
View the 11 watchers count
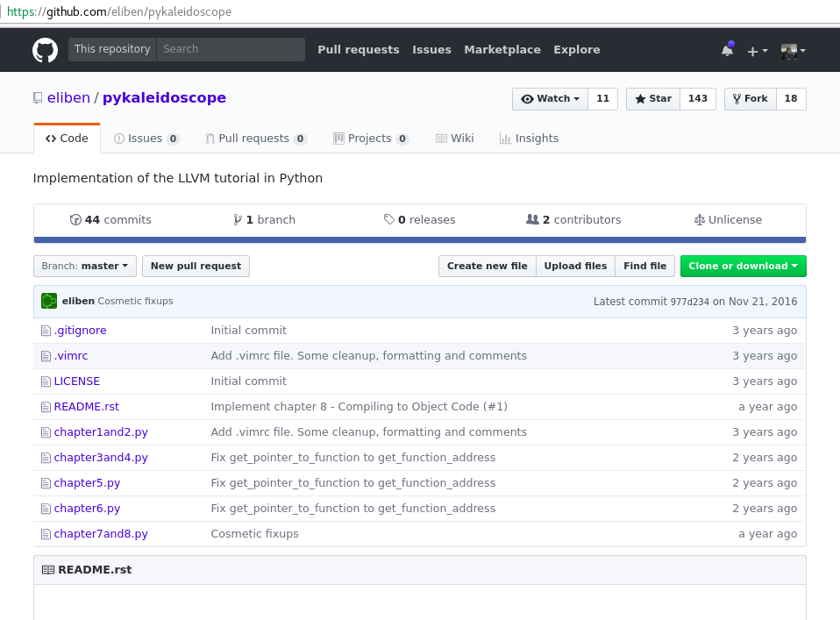point(602,98)
